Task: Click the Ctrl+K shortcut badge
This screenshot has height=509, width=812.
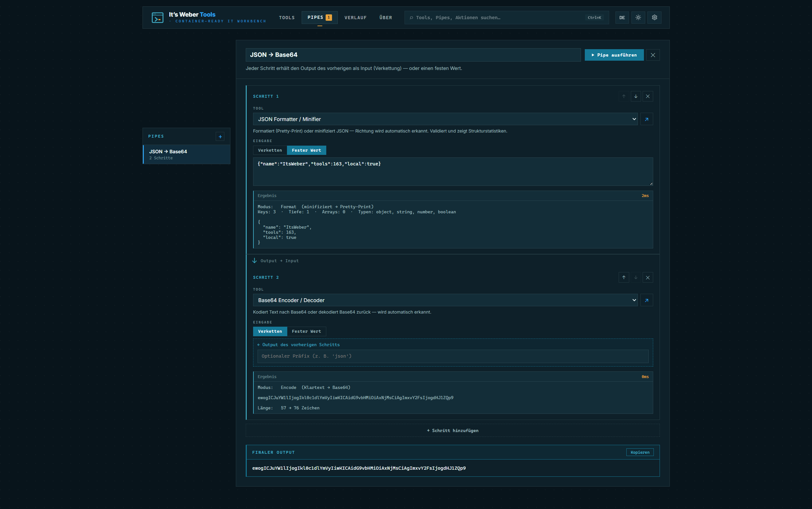Action: coord(594,18)
